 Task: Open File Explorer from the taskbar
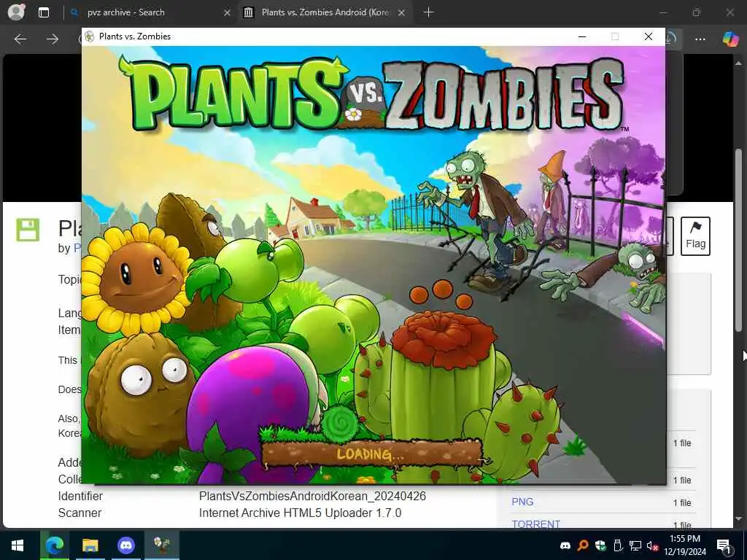point(90,545)
